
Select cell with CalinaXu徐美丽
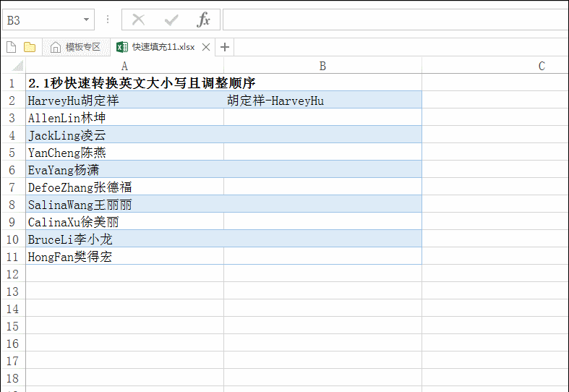click(124, 222)
